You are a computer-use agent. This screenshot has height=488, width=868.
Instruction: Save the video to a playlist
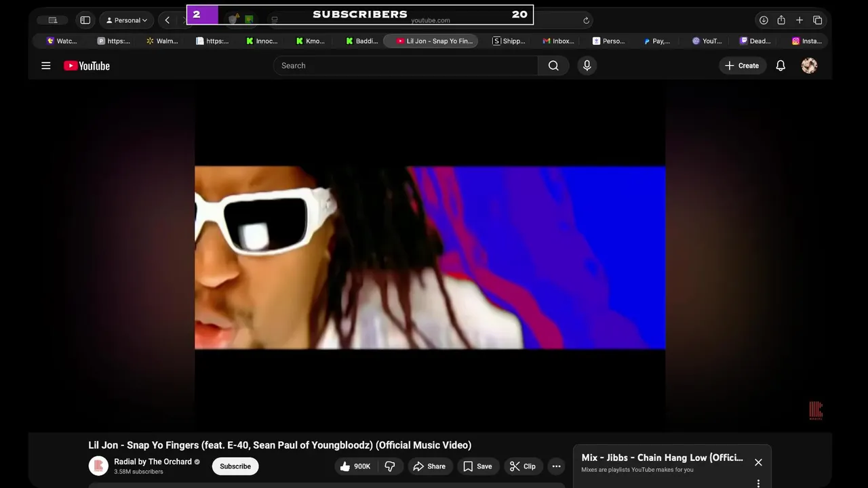click(x=478, y=466)
